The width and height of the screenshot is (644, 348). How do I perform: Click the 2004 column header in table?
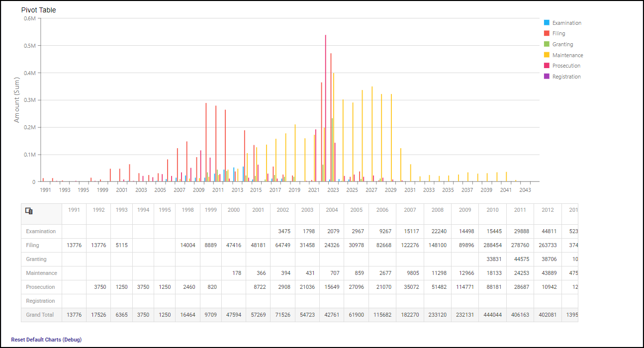[x=332, y=210]
